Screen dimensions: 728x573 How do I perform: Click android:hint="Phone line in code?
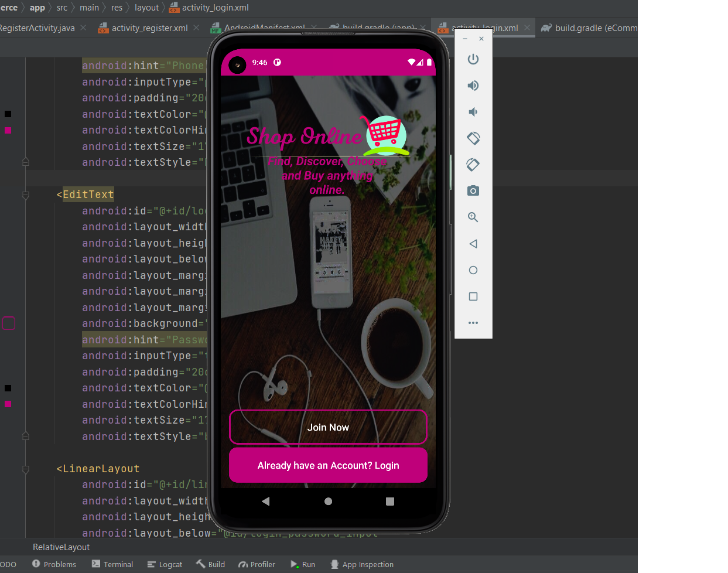tap(143, 66)
